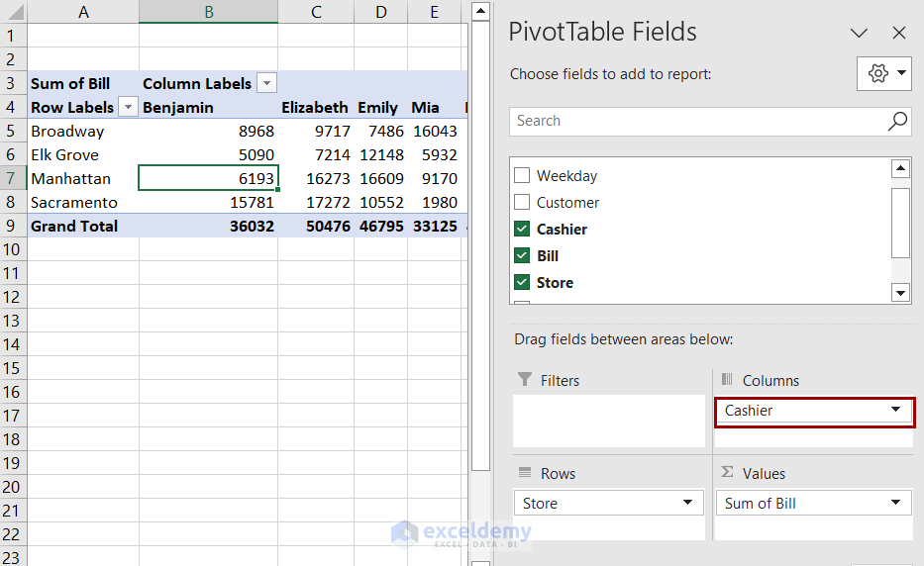
Task: Uncheck the Cashier field checkbox
Action: [522, 230]
